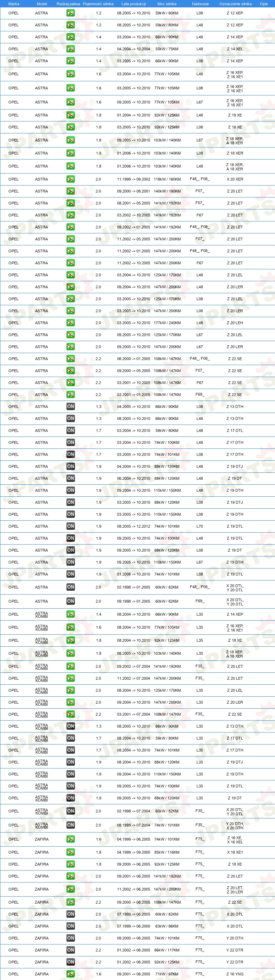Click diesel ON icon in Astra Z 17 DTL L48 row
Image resolution: width=275 pixels, height=980 pixels.
tap(71, 430)
